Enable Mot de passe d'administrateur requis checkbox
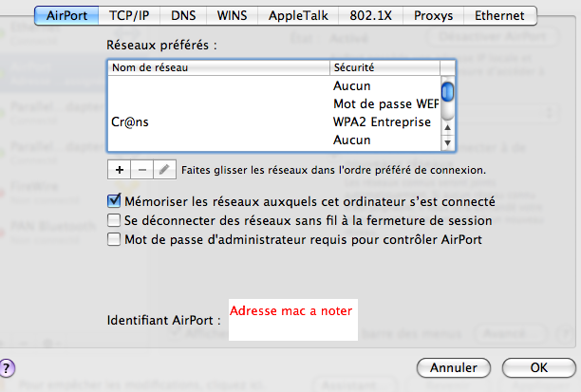The image size is (581, 392). pyautogui.click(x=115, y=239)
